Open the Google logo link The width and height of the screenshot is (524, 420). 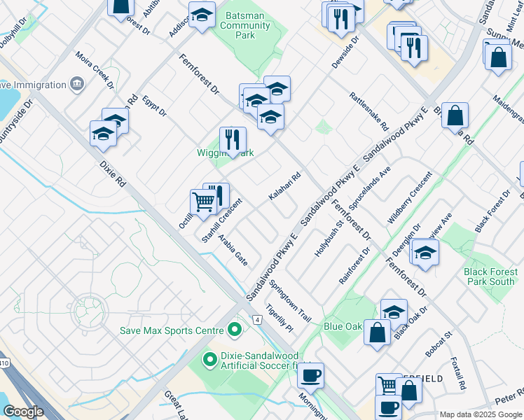tap(23, 412)
